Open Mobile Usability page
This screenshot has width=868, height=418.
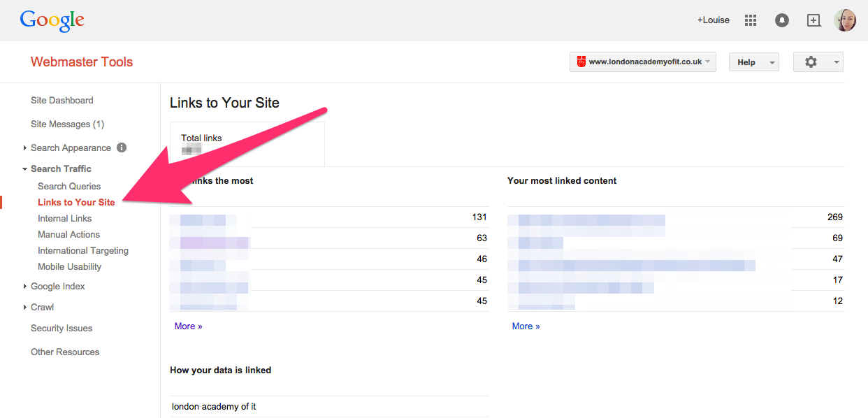69,266
